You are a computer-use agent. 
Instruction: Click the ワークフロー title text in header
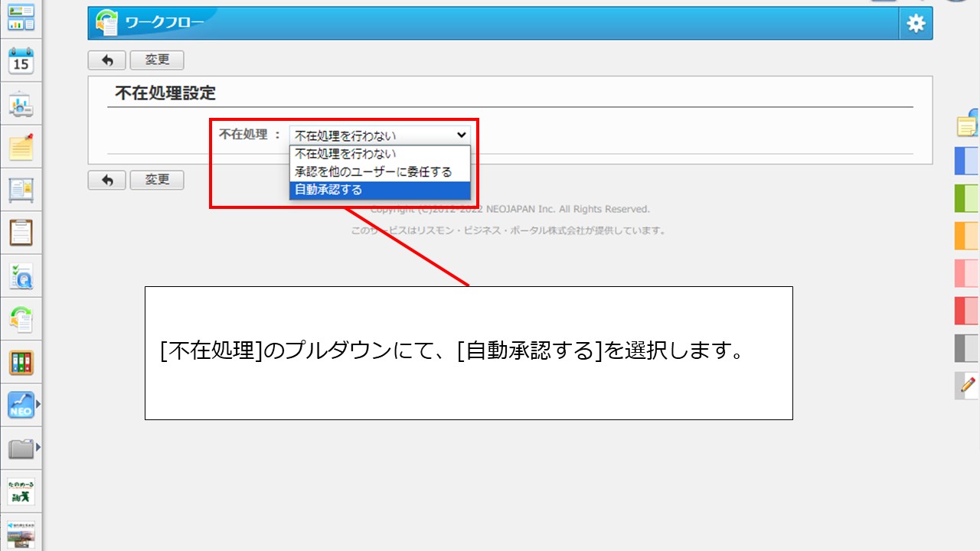click(x=165, y=24)
